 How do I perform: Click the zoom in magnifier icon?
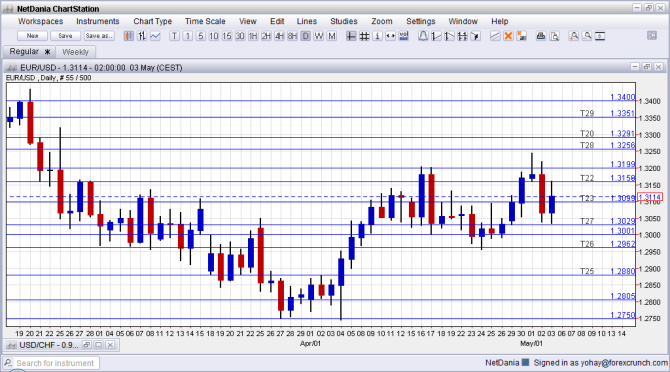tap(574, 36)
